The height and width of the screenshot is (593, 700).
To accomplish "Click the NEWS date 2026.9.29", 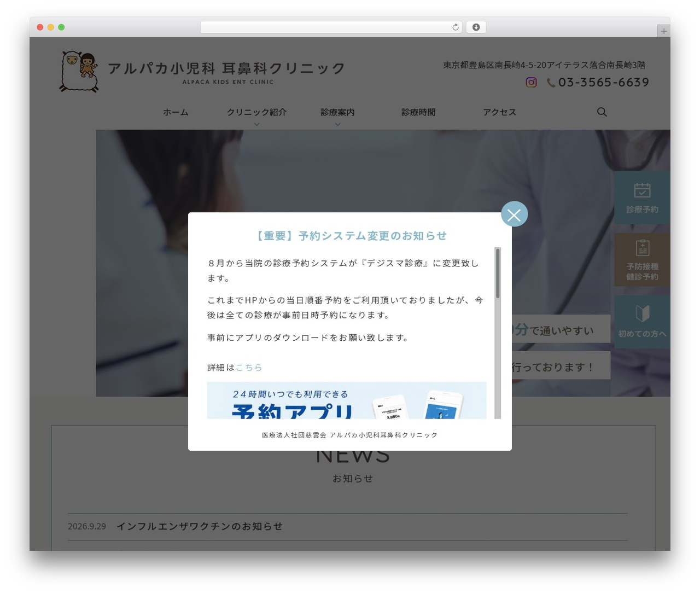I will point(87,526).
